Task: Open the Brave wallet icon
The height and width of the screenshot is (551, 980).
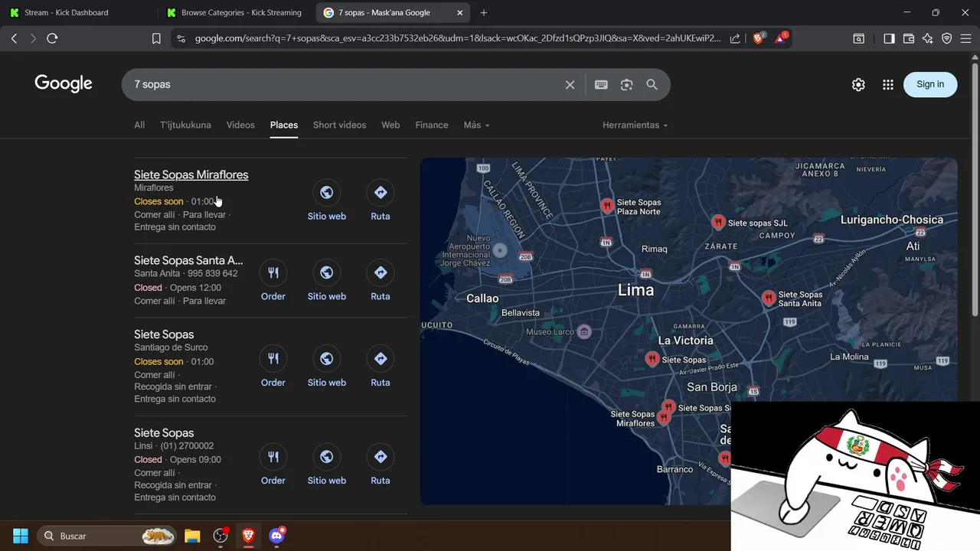Action: point(909,38)
